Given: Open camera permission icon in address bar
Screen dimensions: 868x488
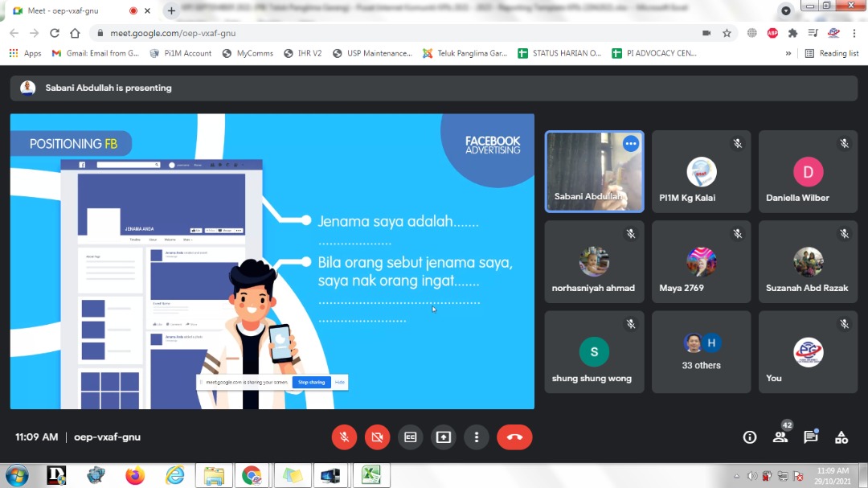Looking at the screenshot, I should (x=706, y=33).
